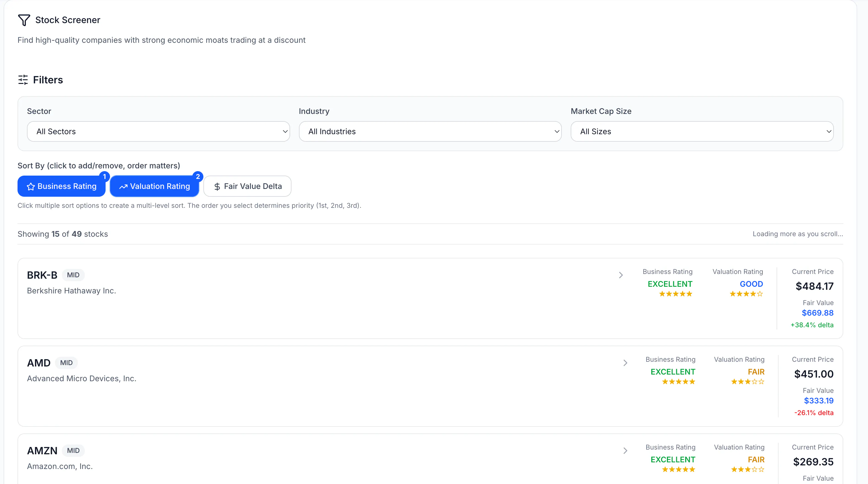Click AMD current price $451.00

[814, 374]
